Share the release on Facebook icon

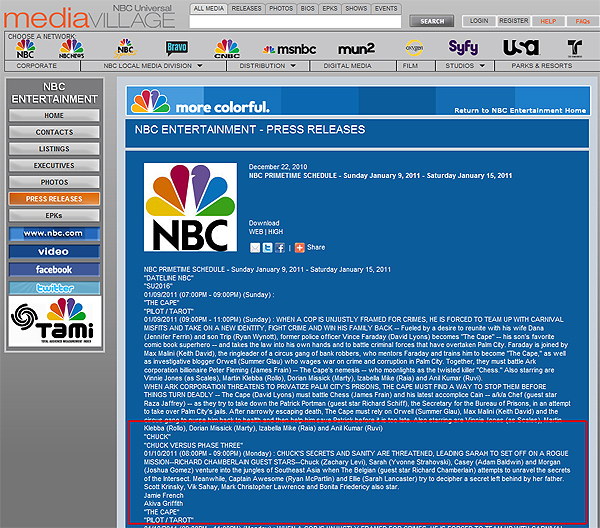pyautogui.click(x=279, y=247)
